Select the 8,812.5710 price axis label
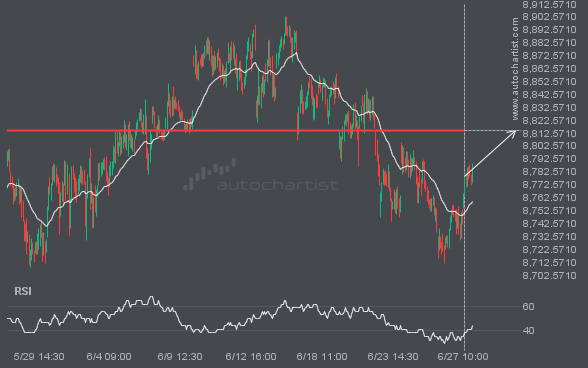Viewport: 588px width, 368px height. [x=549, y=134]
